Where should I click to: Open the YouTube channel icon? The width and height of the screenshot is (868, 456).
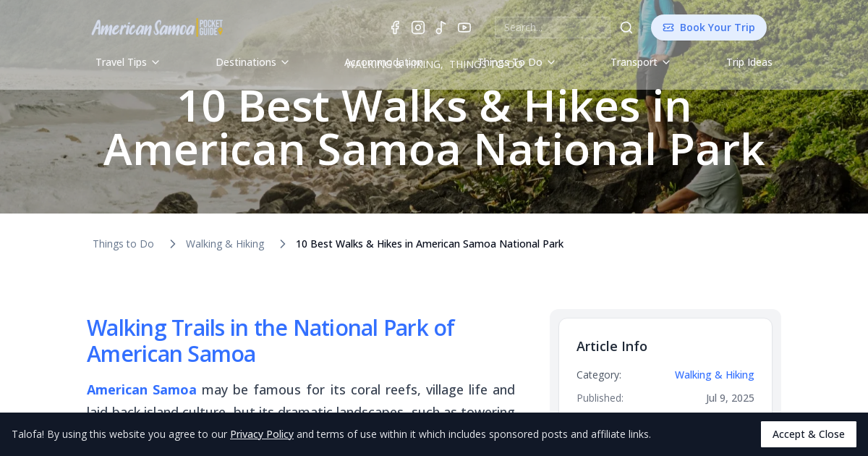[464, 27]
